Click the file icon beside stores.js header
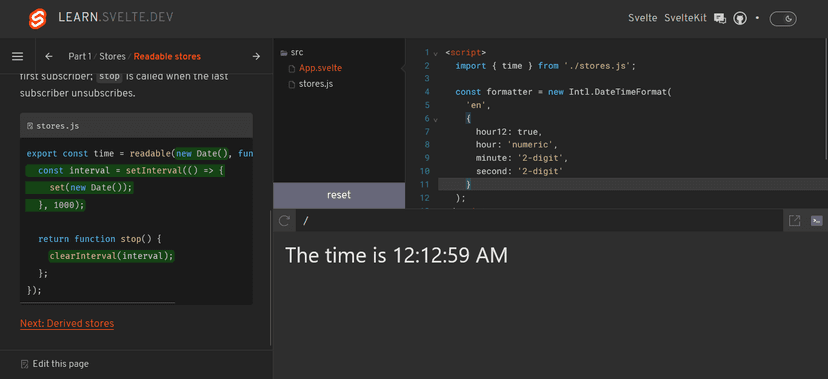Viewport: 828px width, 379px height. click(30, 126)
